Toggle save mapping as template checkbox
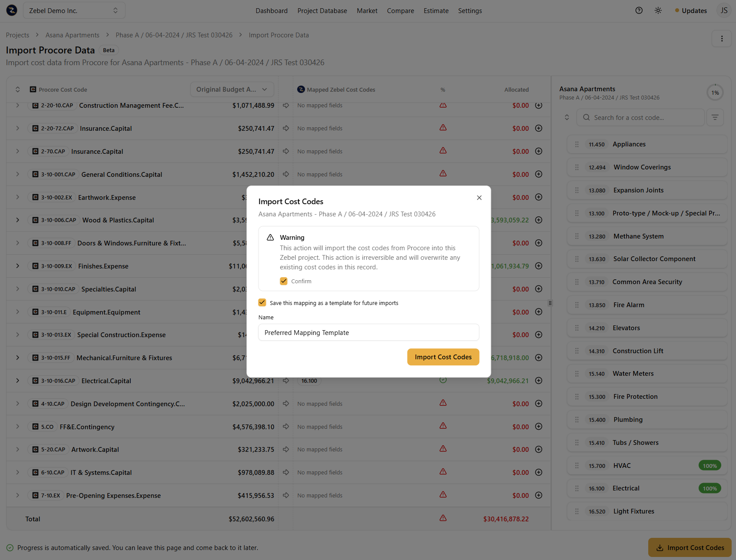This screenshot has width=736, height=560. (262, 303)
